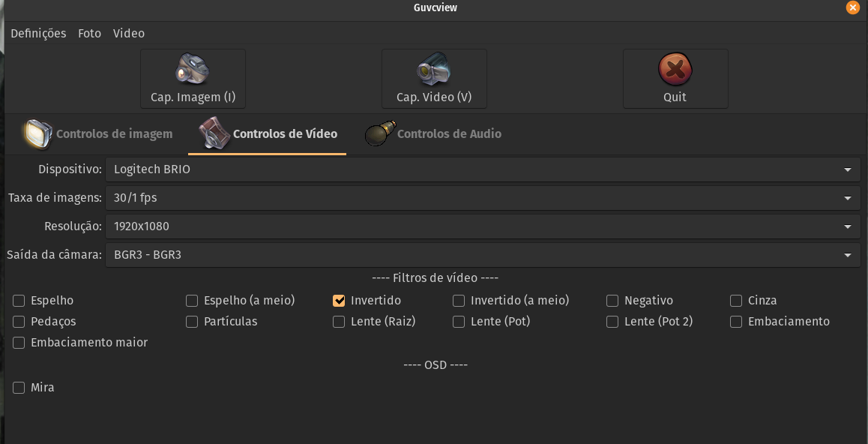Click the Cap. Imagem (I) label
Image resolution: width=868 pixels, height=444 pixels.
tap(193, 97)
